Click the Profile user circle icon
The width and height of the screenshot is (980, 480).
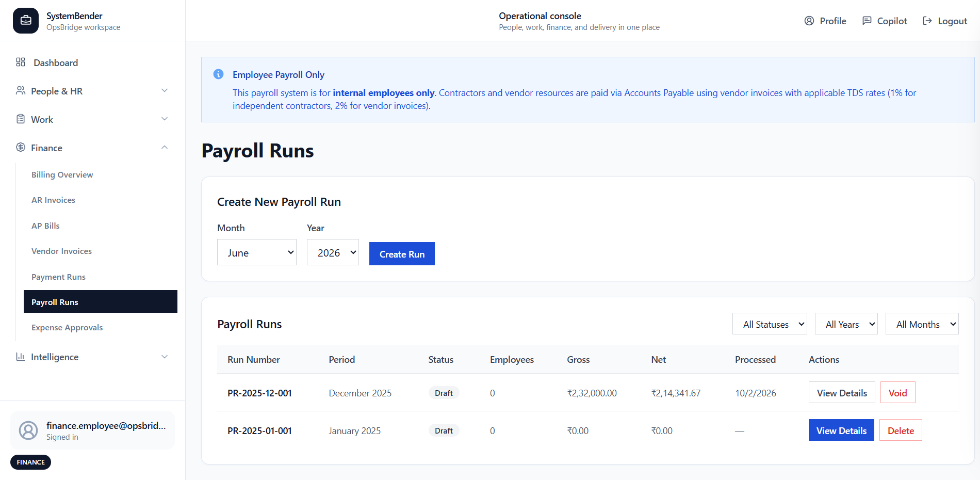coord(809,21)
